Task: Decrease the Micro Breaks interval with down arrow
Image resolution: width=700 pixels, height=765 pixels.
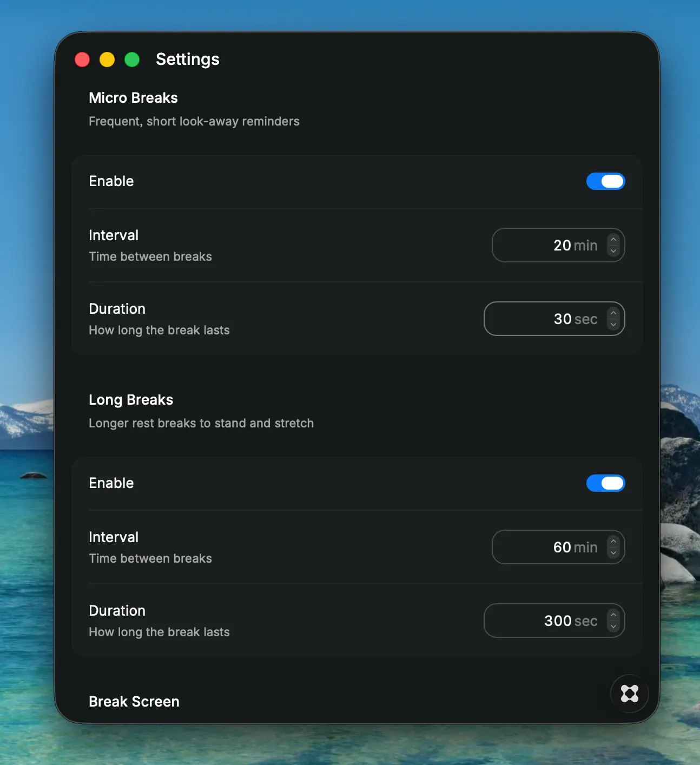Action: (613, 251)
